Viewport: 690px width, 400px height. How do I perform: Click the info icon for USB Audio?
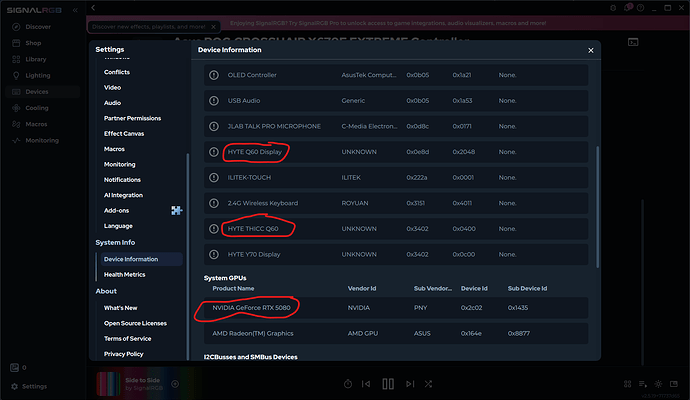[214, 101]
